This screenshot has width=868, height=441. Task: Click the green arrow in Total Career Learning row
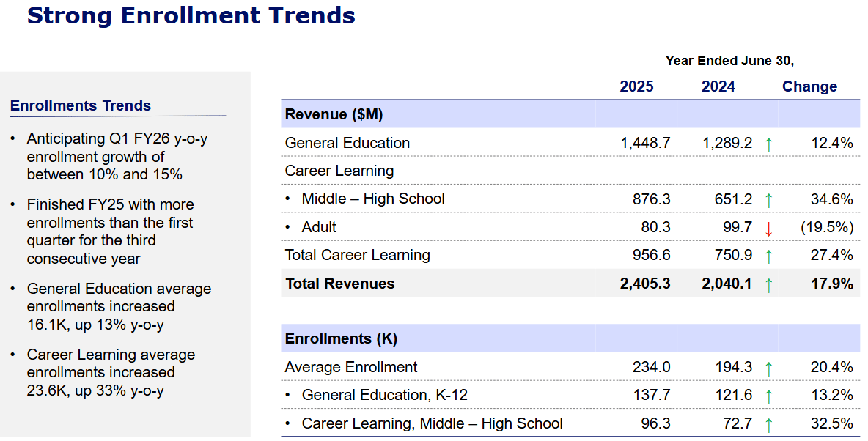point(768,256)
